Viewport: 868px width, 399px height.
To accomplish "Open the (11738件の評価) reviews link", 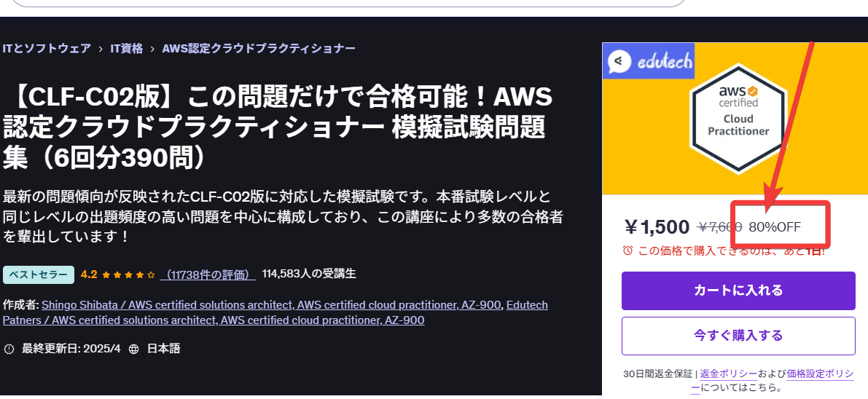I will click(x=208, y=274).
